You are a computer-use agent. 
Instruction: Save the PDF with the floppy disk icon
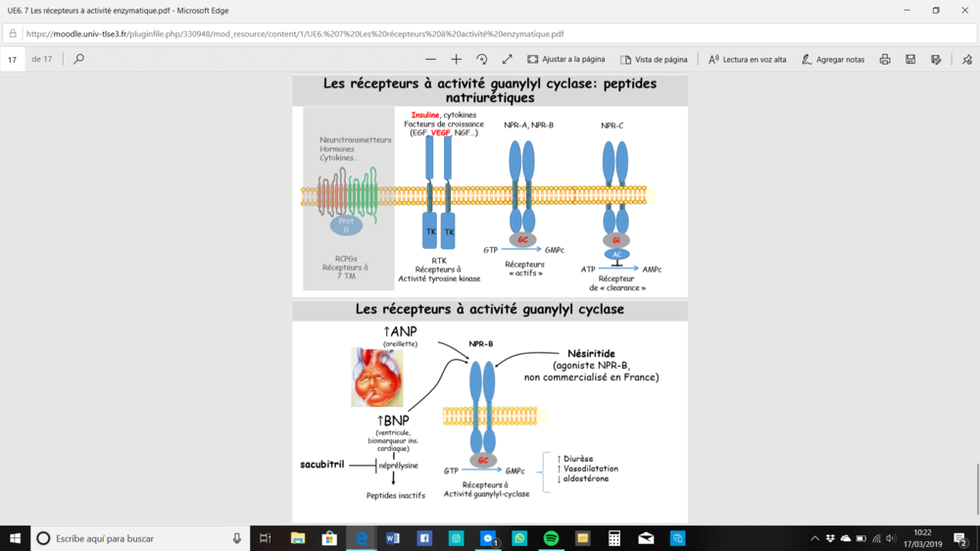point(910,60)
